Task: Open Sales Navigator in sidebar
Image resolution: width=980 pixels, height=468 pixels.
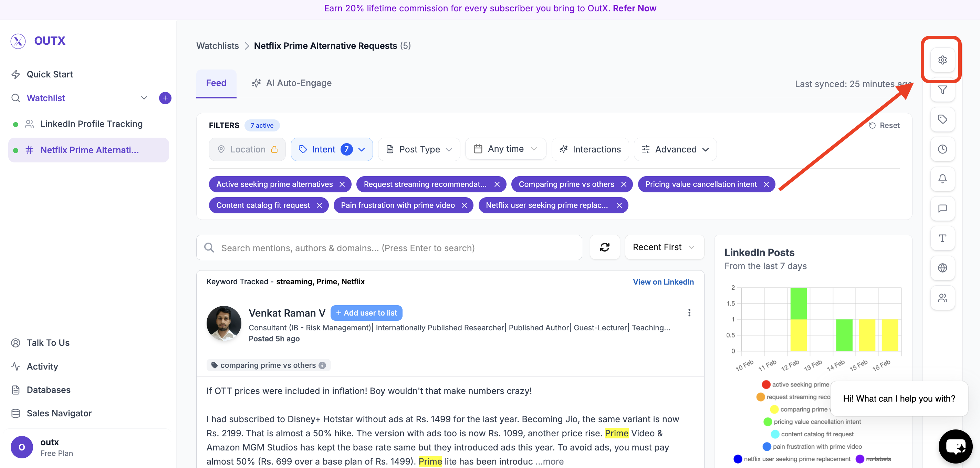Action: (x=59, y=413)
